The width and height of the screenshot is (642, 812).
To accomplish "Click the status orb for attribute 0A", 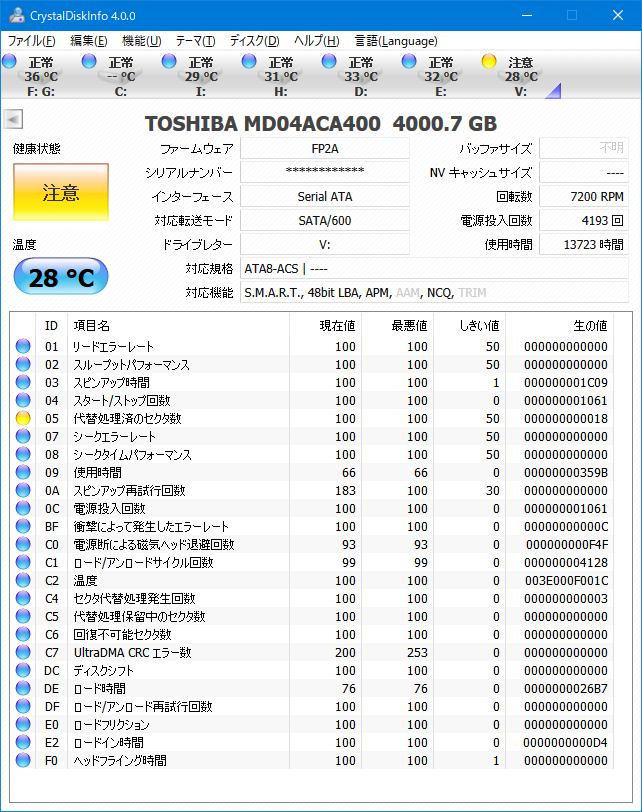I will click(23, 490).
